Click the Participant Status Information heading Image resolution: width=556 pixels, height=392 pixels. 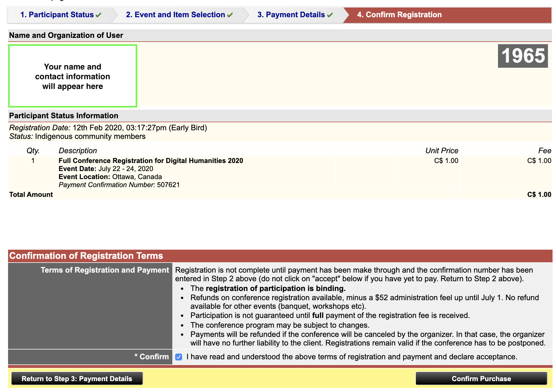(64, 116)
